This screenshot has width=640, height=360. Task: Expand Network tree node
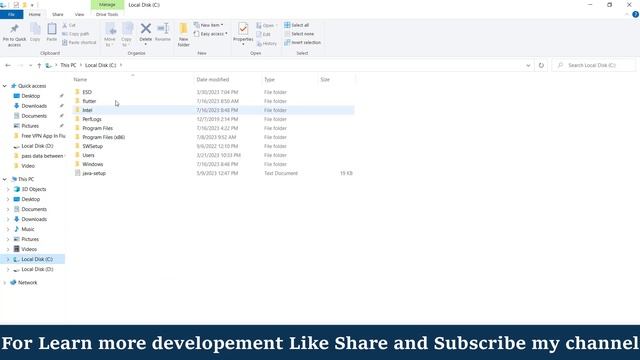pyautogui.click(x=4, y=282)
